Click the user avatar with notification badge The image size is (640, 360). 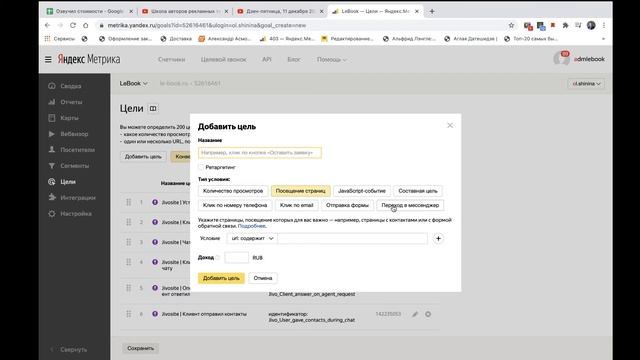tap(561, 58)
